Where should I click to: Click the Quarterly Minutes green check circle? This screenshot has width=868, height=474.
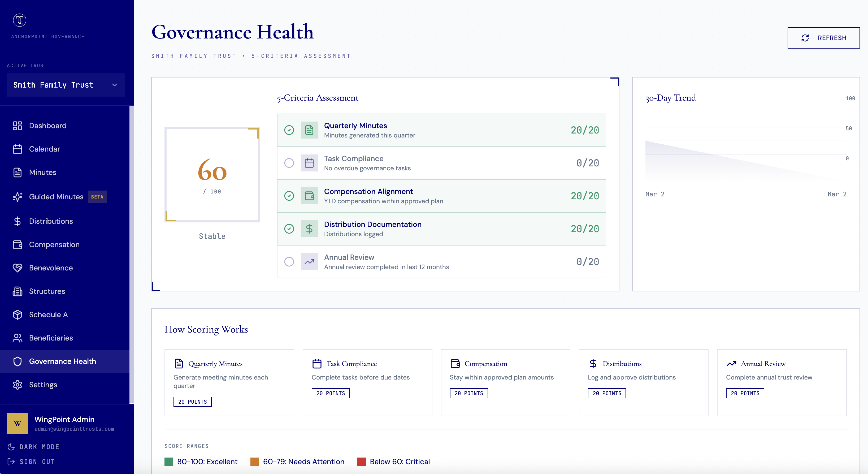[289, 130]
